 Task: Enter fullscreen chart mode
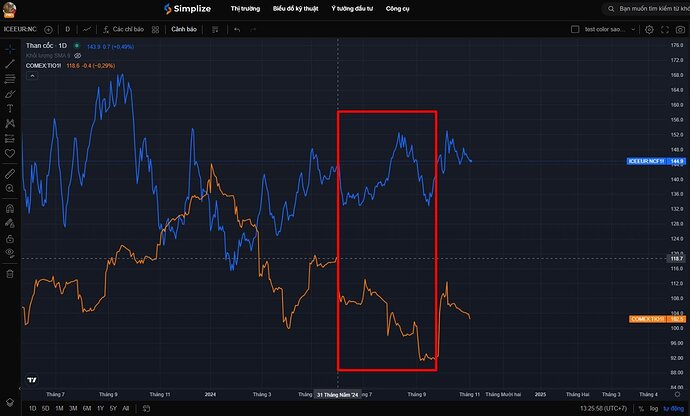665,29
